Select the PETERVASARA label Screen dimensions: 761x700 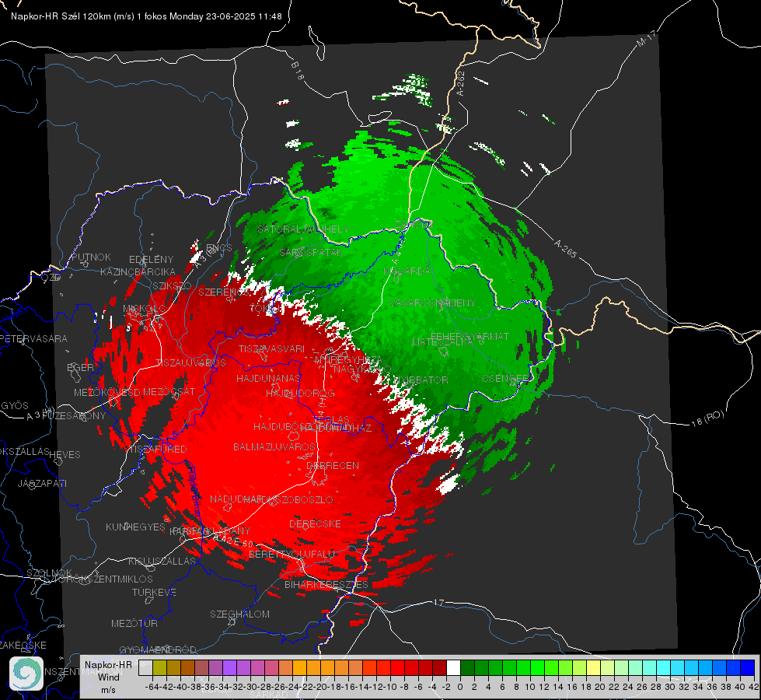tap(35, 338)
